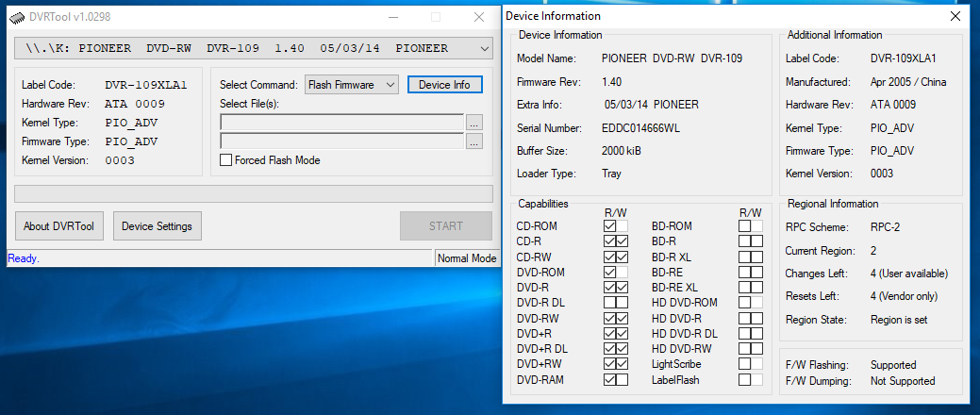Toggle DVD+R read checkbox
Image resolution: width=980 pixels, height=415 pixels.
pyautogui.click(x=610, y=334)
